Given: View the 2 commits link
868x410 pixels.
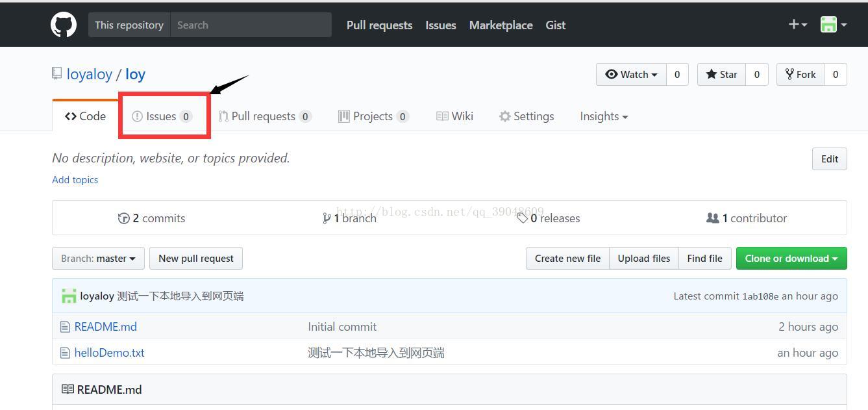Looking at the screenshot, I should [x=151, y=218].
